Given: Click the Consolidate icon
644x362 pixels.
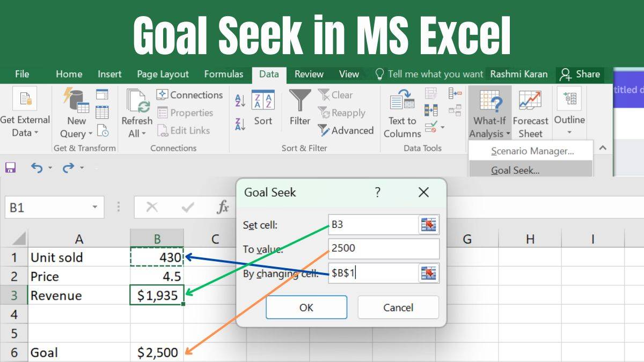Looking at the screenshot, I should (455, 93).
